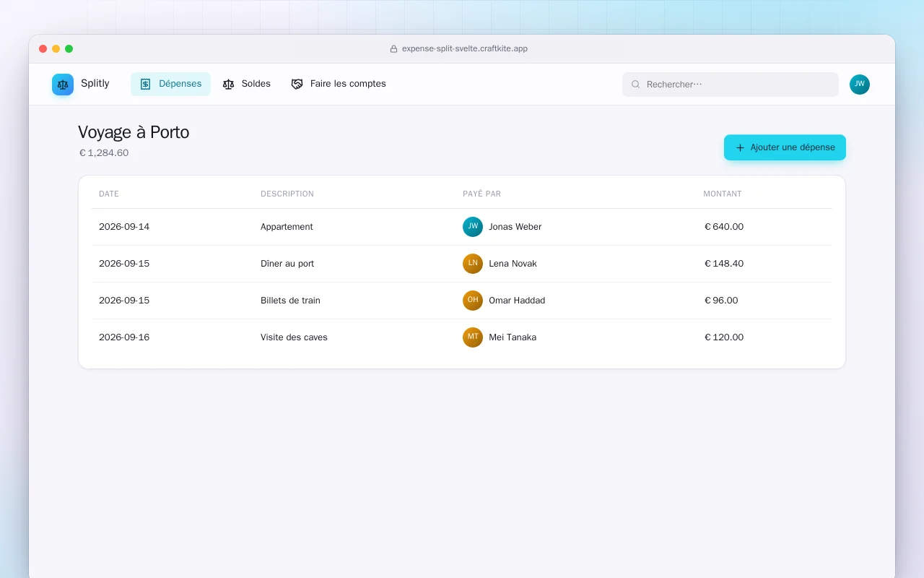Viewport: 924px width, 578px height.
Task: Select the Visite des caves expense description
Action: click(x=294, y=337)
